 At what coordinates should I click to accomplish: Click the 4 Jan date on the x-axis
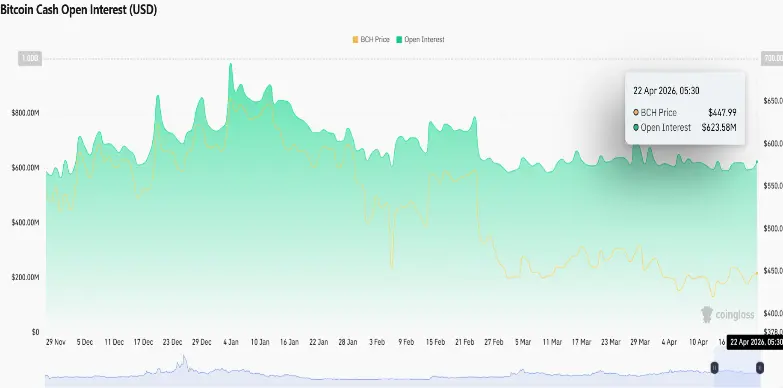click(231, 342)
